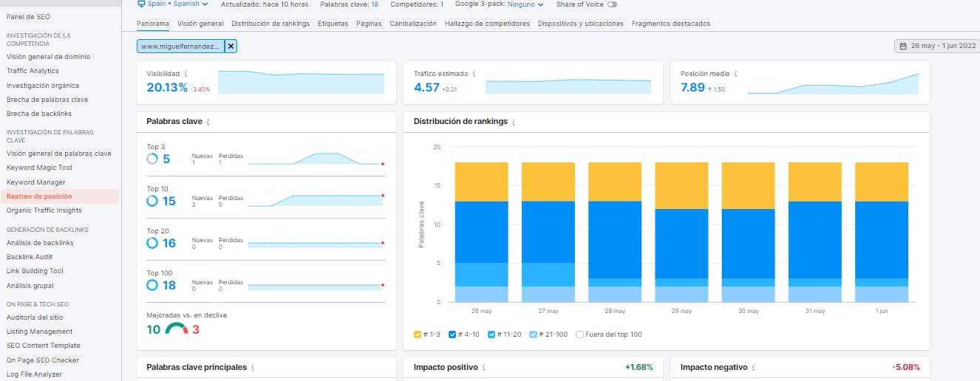
Task: Open Organic Traffic Insights
Action: click(44, 210)
